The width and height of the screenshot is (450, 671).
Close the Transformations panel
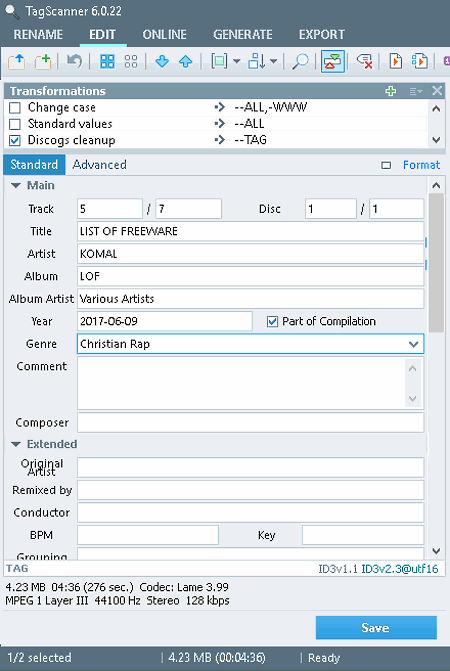pyautogui.click(x=437, y=91)
